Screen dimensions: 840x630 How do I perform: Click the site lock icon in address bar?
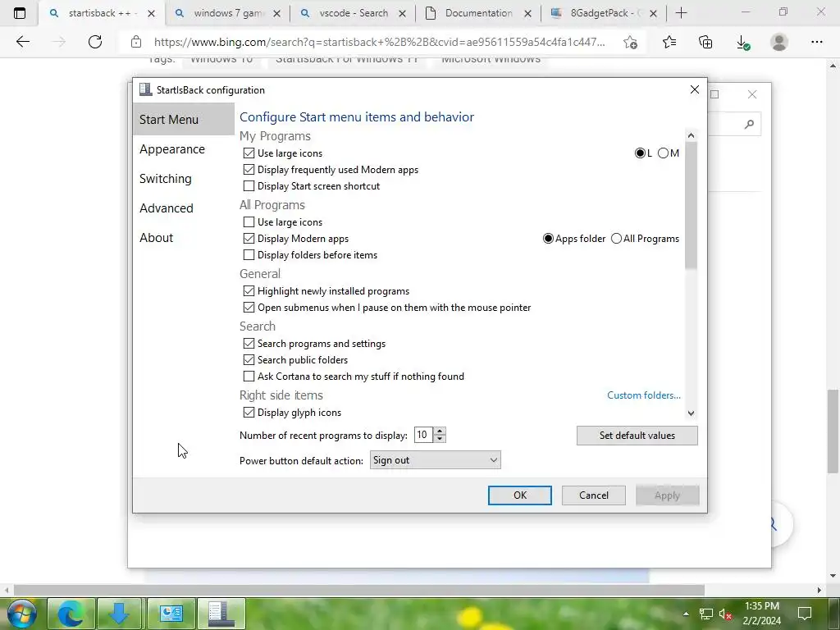click(x=136, y=42)
